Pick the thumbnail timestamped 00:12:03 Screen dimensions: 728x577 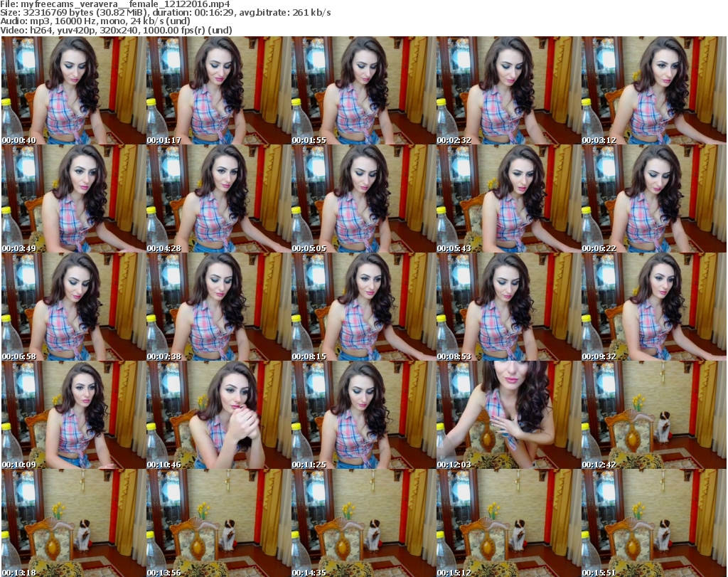(x=508, y=415)
